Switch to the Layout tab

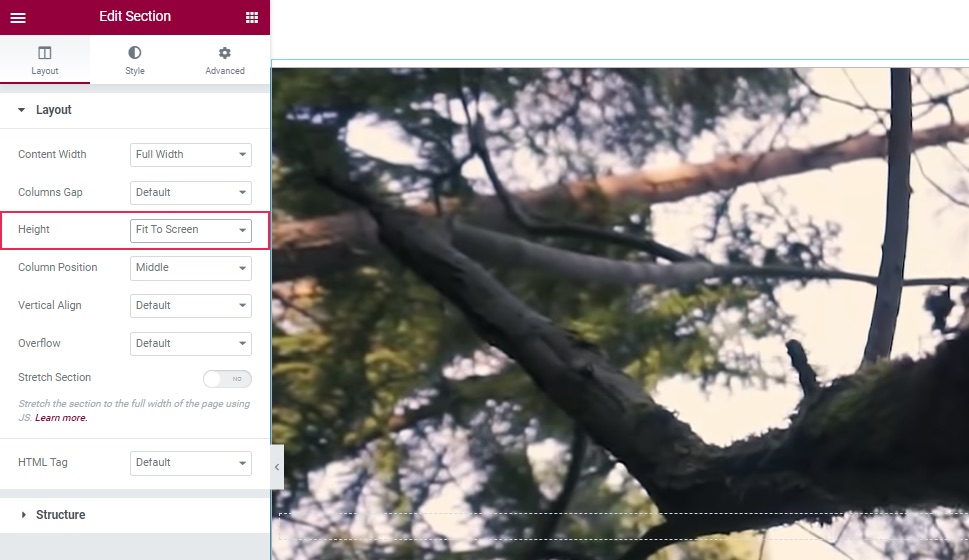(x=44, y=60)
